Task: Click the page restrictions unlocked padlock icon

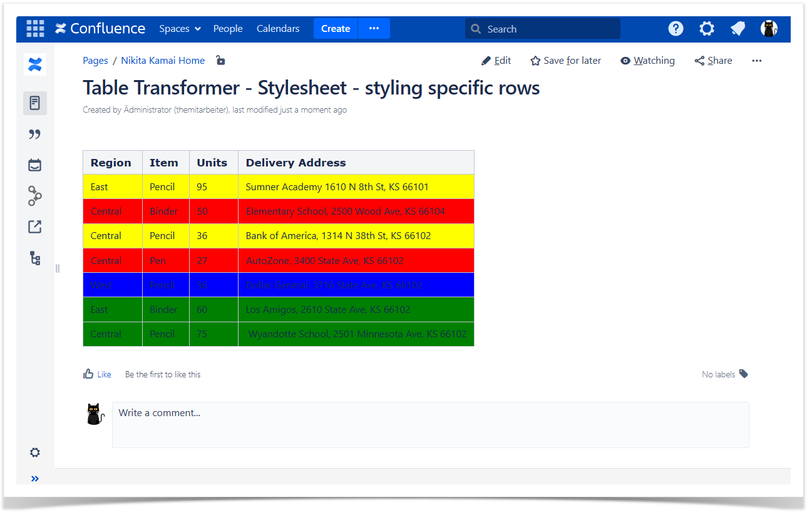Action: (x=220, y=61)
